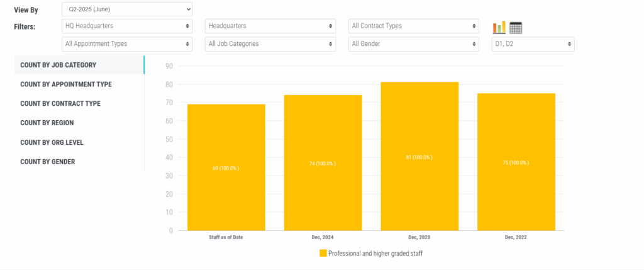Open the All Job Categories dropdown

(270, 44)
